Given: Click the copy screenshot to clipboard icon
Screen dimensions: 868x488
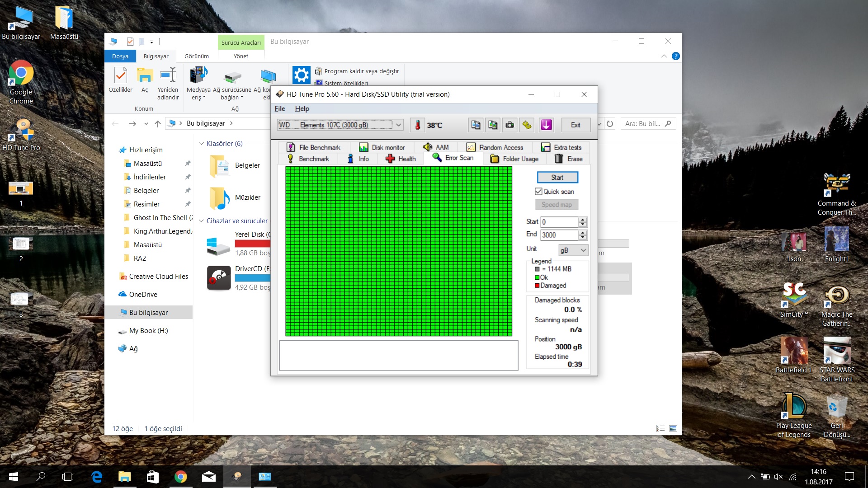Looking at the screenshot, I should click(x=493, y=125).
